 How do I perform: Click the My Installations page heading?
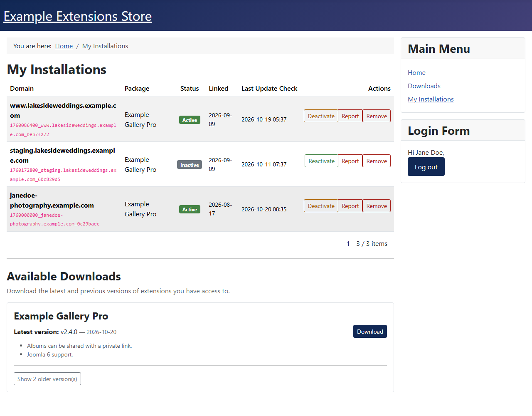click(x=57, y=69)
